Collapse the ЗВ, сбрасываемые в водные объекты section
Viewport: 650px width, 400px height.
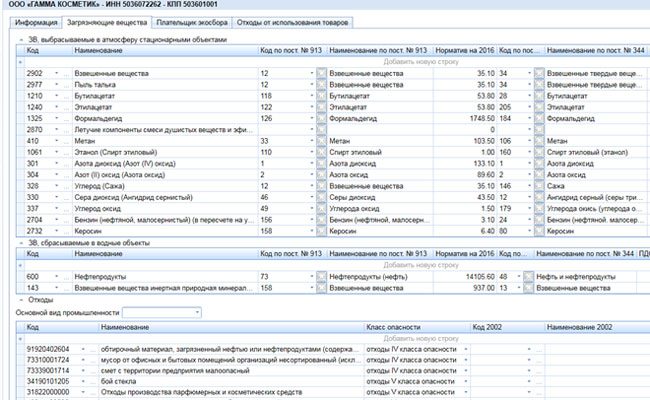click(x=21, y=243)
